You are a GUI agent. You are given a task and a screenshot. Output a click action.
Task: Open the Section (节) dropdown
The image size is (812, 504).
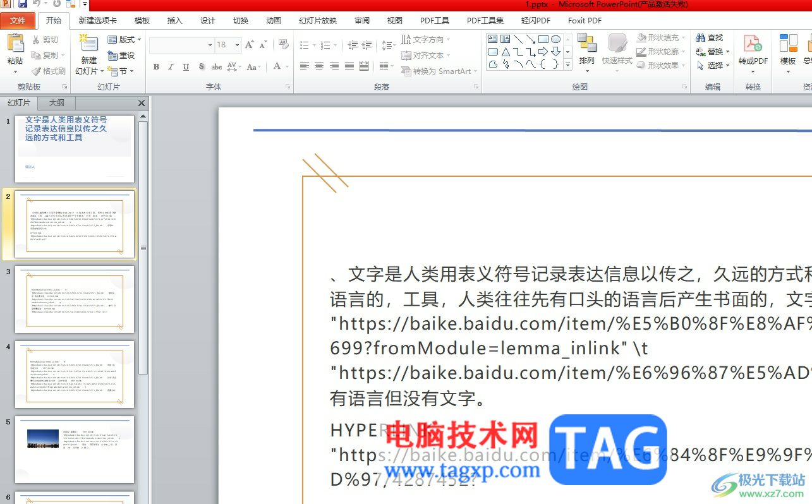click(121, 71)
